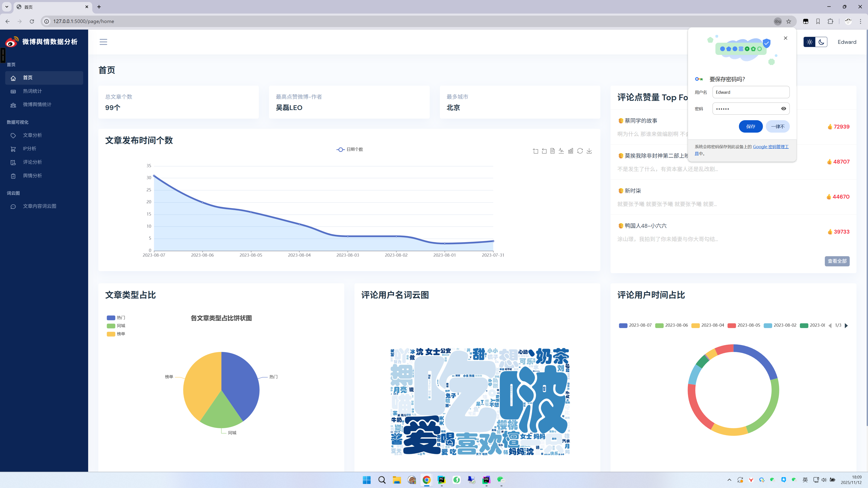
Task: Click the chart restore refresh icon
Action: 580,151
